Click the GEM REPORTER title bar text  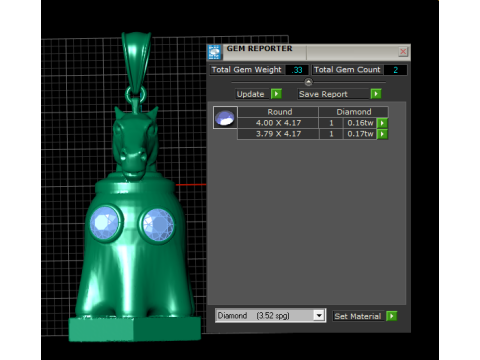(x=259, y=49)
